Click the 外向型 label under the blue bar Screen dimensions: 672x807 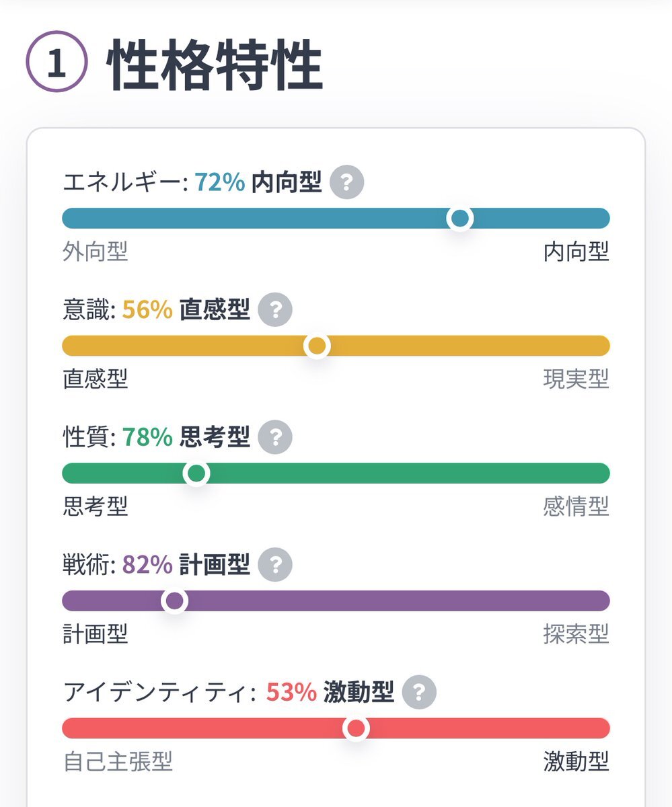click(96, 252)
